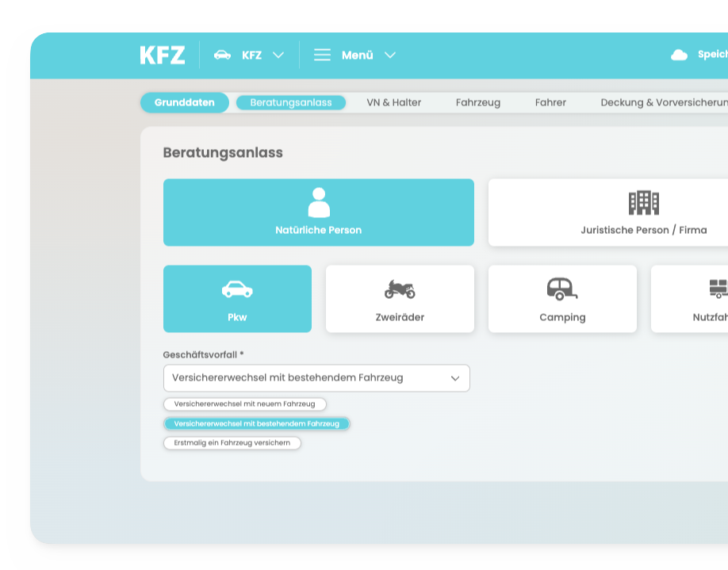
Task: Select the Juristische Person building icon
Action: (x=644, y=204)
